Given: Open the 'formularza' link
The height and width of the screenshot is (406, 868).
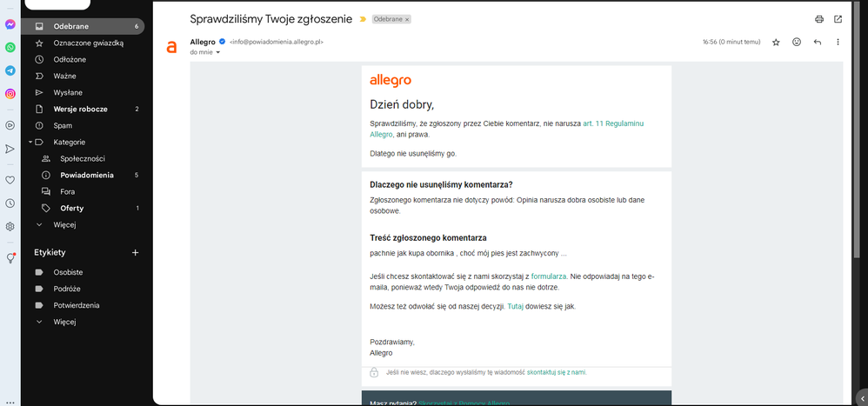Looking at the screenshot, I should 549,276.
